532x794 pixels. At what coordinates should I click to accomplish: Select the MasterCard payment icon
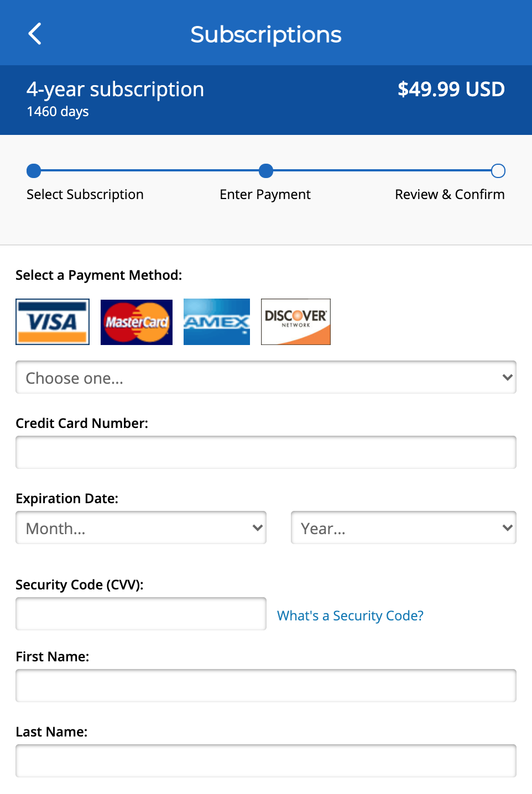click(x=136, y=321)
